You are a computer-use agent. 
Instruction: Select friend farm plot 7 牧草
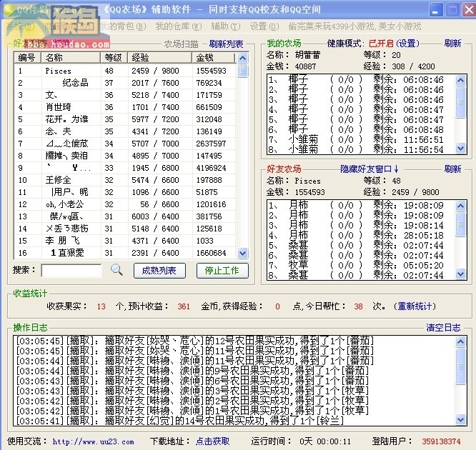(361, 265)
